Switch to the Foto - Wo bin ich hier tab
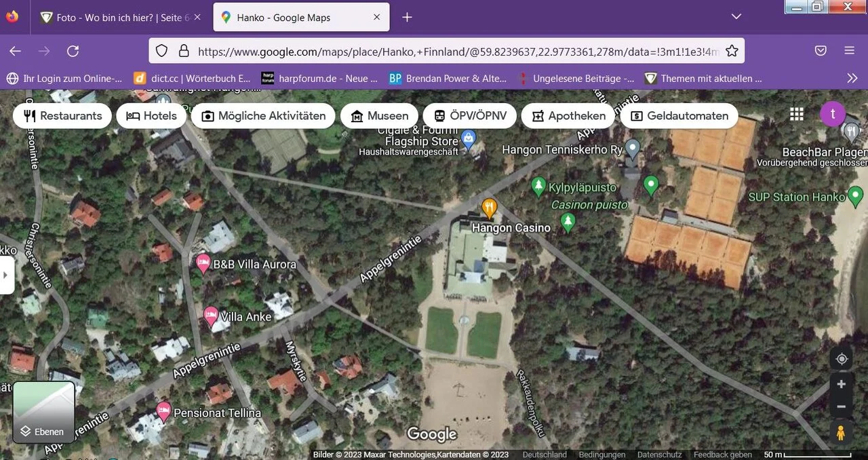Viewport: 868px width, 460px height. click(x=121, y=18)
